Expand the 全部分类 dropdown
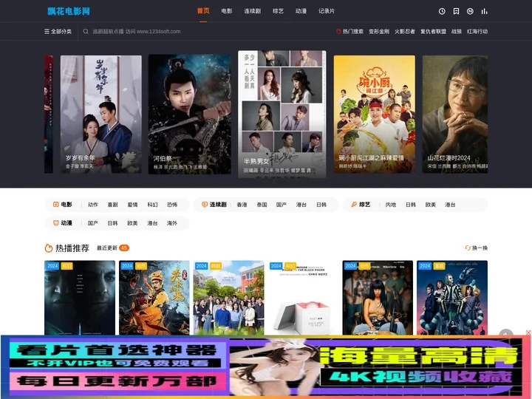Viewport: 532px width, 399px height. (58, 31)
